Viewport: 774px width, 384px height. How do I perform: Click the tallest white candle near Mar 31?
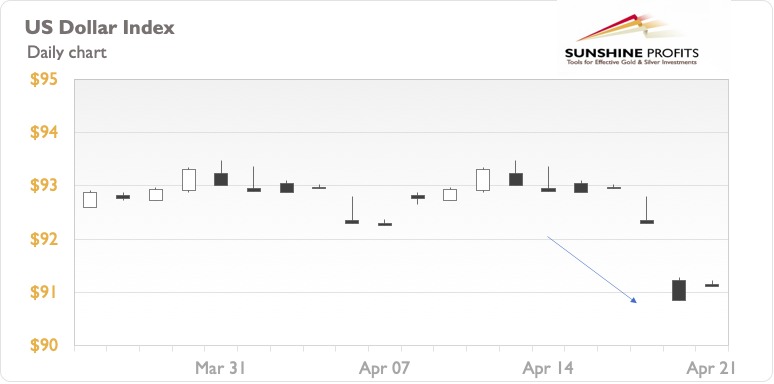(x=189, y=180)
